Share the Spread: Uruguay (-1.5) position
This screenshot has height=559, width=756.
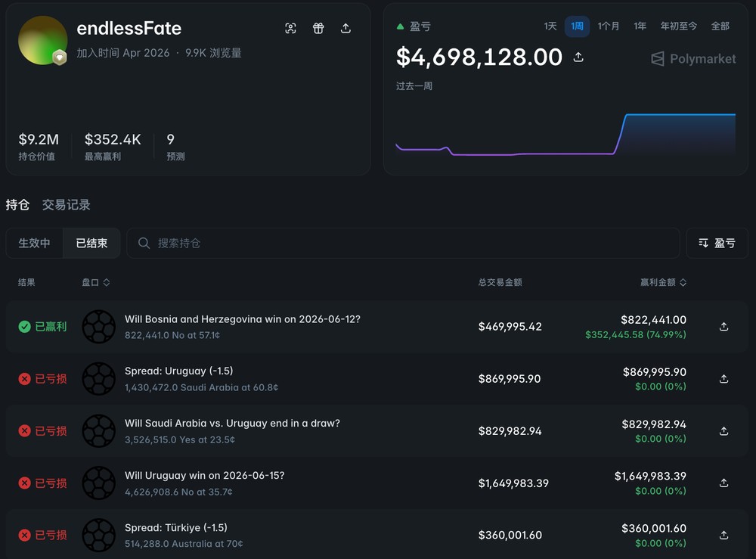pyautogui.click(x=723, y=379)
